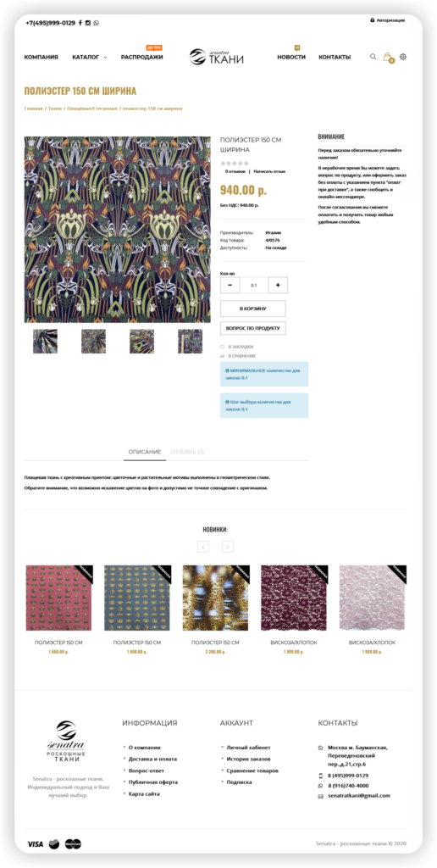
Task: Click the В корзину button
Action: click(x=252, y=309)
